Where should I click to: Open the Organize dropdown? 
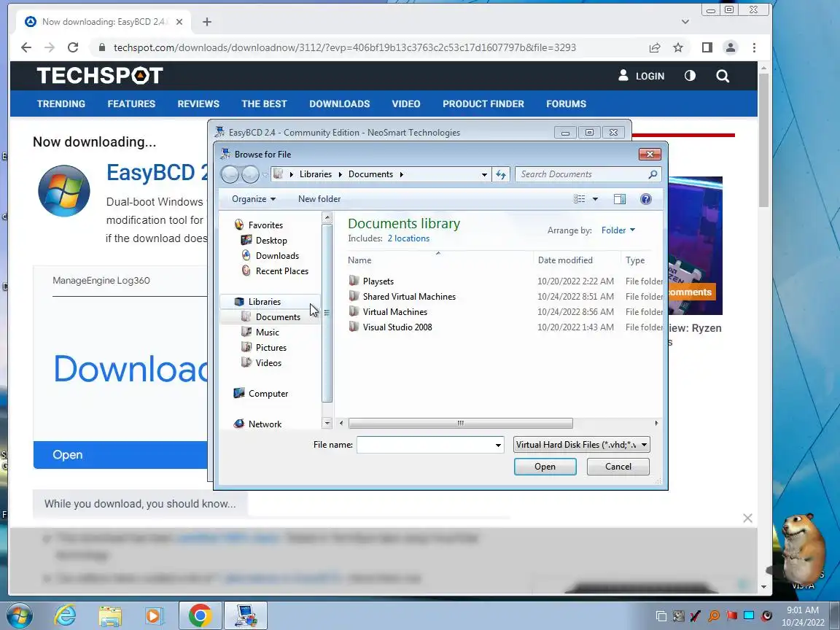coord(254,199)
